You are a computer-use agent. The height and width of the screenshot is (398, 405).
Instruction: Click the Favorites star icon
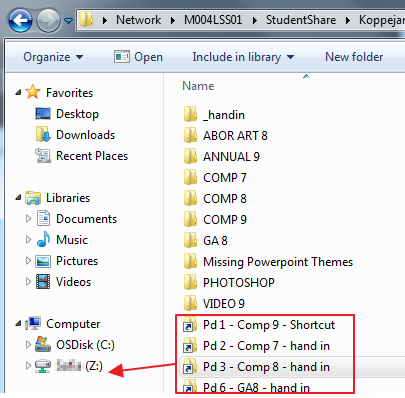point(33,92)
